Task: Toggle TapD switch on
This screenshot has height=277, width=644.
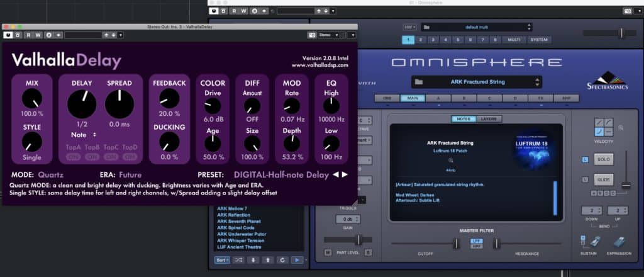Action: point(130,157)
